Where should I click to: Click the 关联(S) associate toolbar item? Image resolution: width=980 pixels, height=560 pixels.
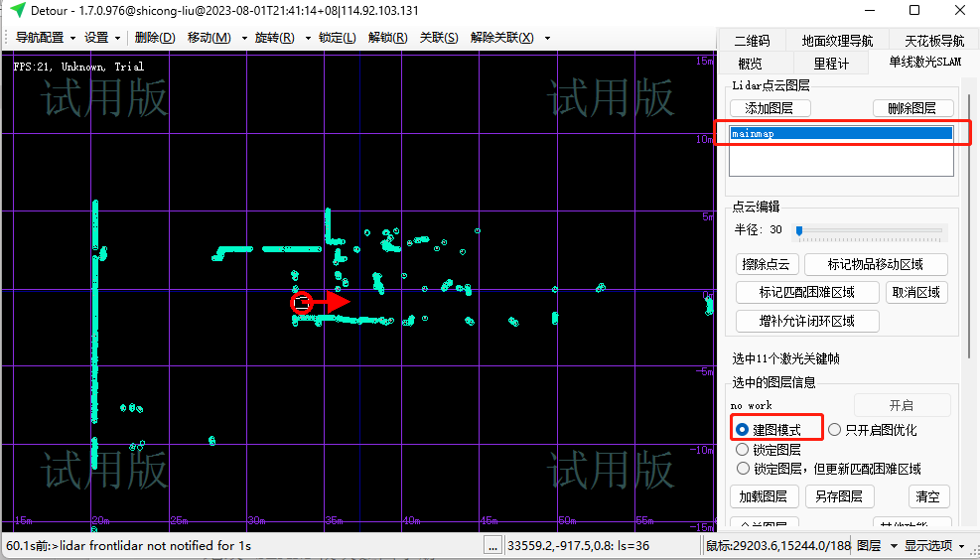click(x=439, y=38)
